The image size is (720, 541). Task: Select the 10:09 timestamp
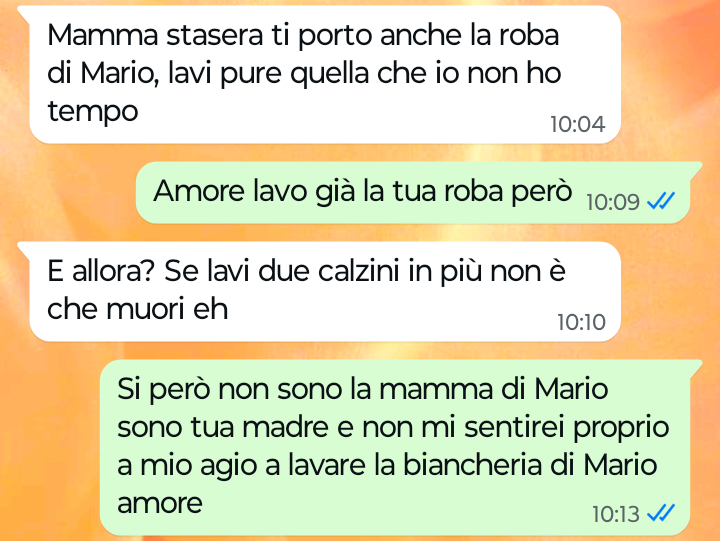[613, 202]
